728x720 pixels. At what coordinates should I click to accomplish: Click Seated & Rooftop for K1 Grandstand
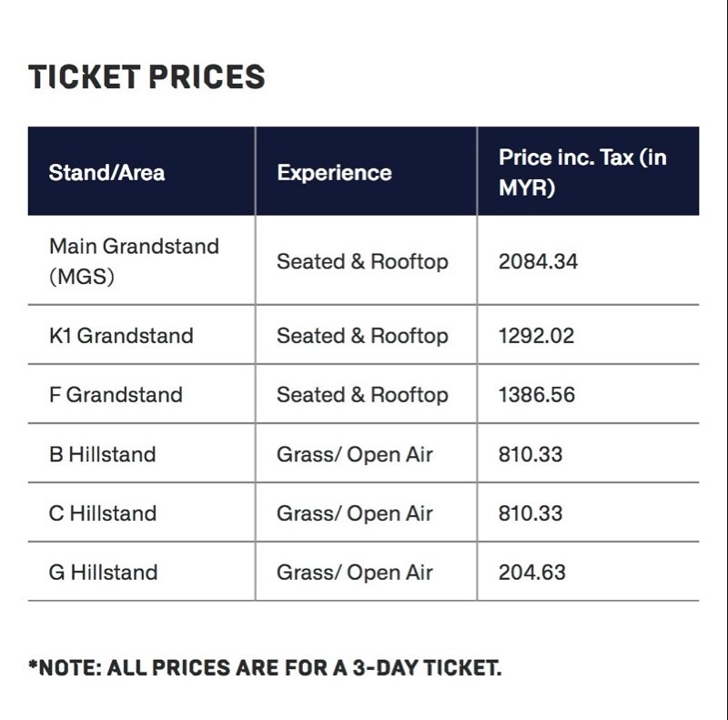tap(362, 335)
